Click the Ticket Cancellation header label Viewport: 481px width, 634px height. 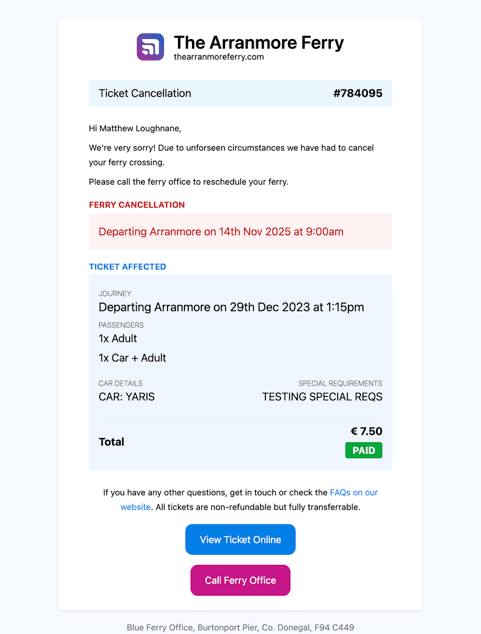(x=145, y=93)
